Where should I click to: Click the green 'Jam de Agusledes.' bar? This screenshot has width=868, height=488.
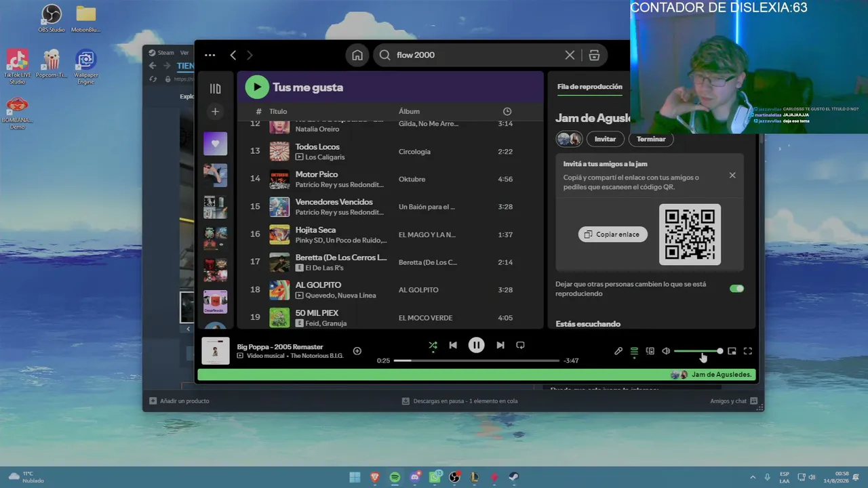point(476,374)
